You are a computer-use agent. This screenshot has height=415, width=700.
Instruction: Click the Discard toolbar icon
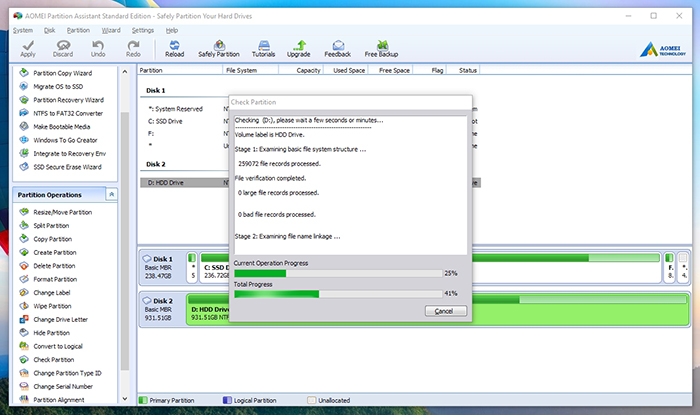[63, 49]
